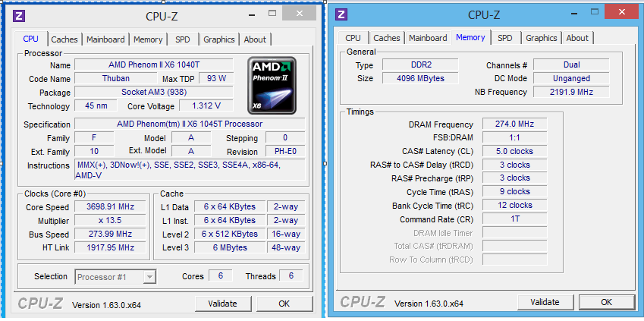The width and height of the screenshot is (644, 321).
Task: Click the Code Name value Thuban
Action: coord(116,78)
